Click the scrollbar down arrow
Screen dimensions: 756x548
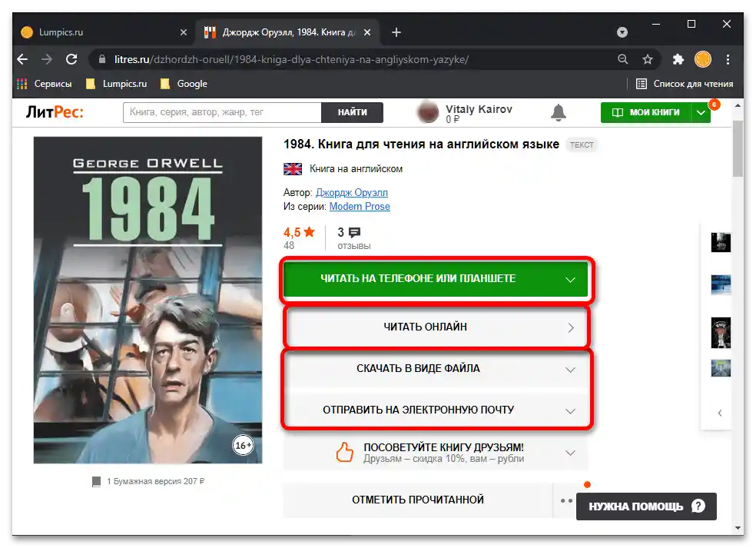coord(738,528)
